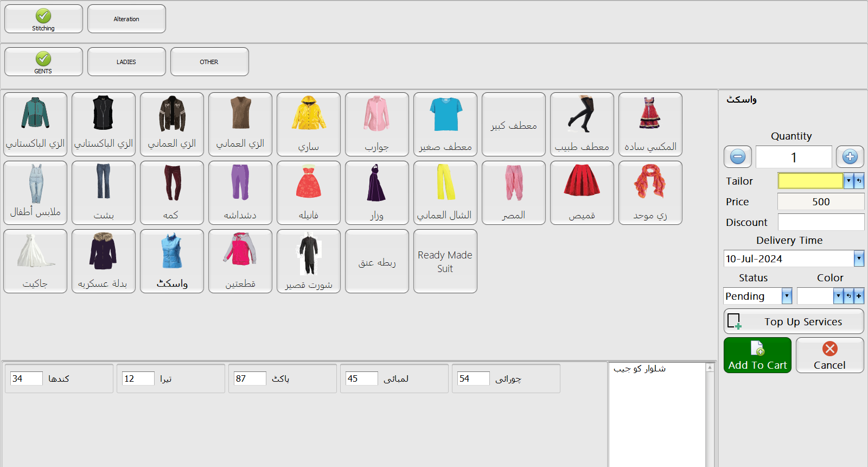Click the plus icon next to the Color dropdown
The height and width of the screenshot is (467, 868).
(x=859, y=296)
